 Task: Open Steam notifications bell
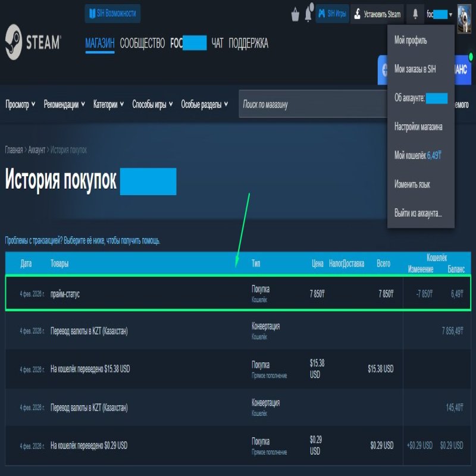tap(415, 13)
